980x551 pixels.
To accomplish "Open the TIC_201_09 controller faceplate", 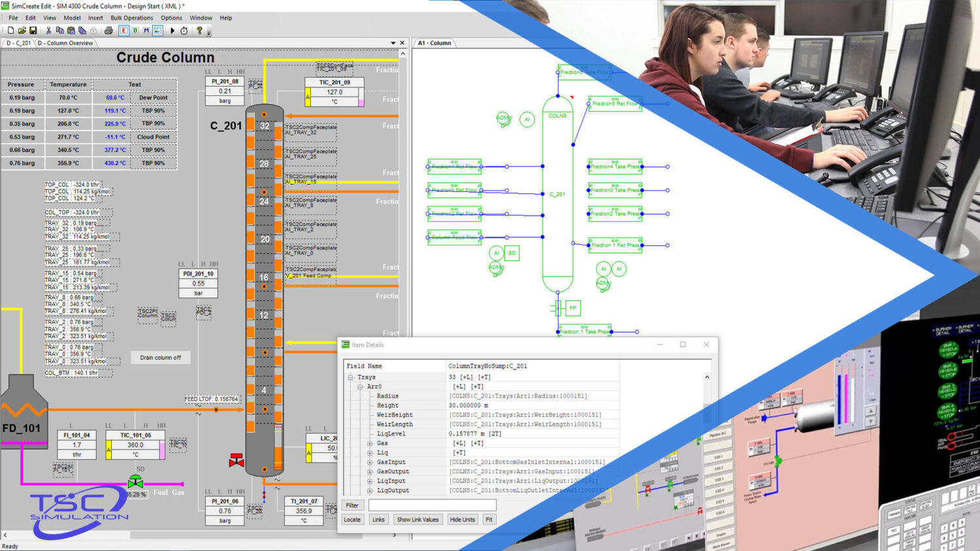I will [335, 92].
